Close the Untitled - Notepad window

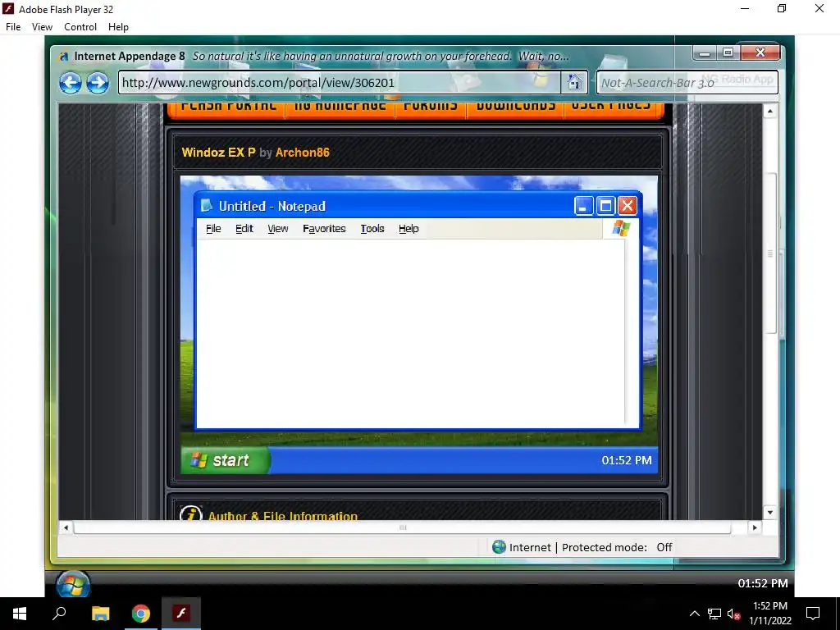(628, 206)
